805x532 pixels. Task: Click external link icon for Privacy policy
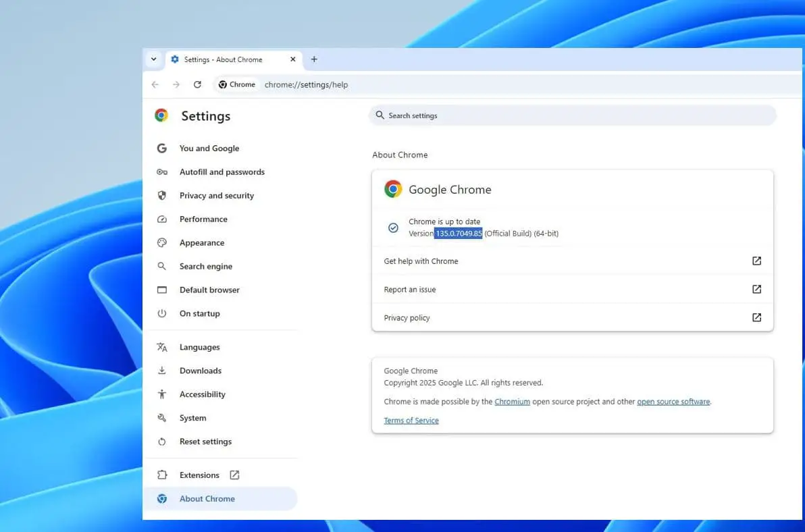[x=757, y=317]
